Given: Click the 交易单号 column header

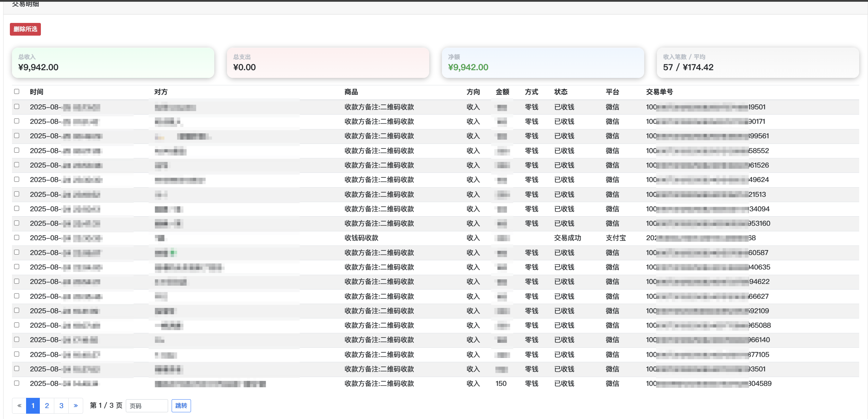Looking at the screenshot, I should [x=659, y=92].
